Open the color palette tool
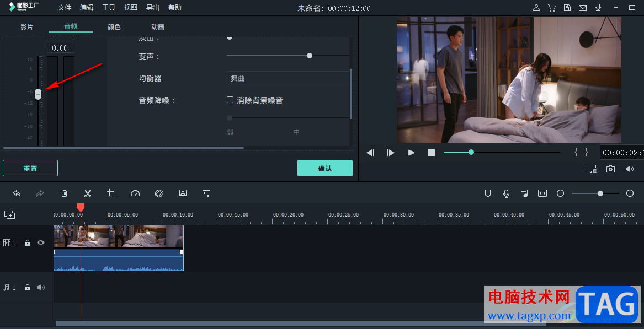The image size is (644, 329). (x=159, y=193)
